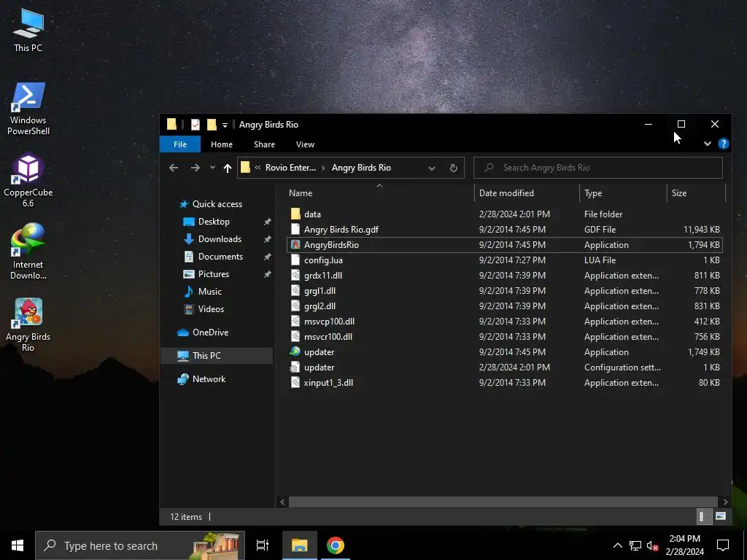
Task: Go back with the Back arrow
Action: point(174,168)
